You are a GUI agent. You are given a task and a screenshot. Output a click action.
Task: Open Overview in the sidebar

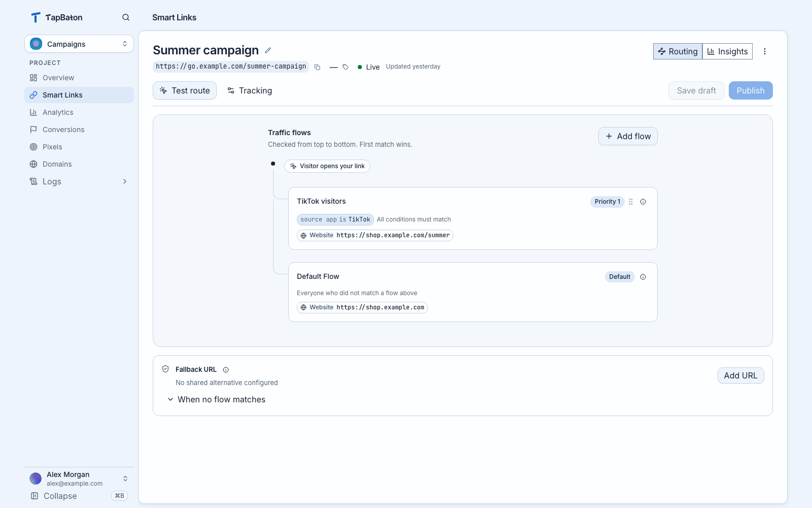point(79,78)
